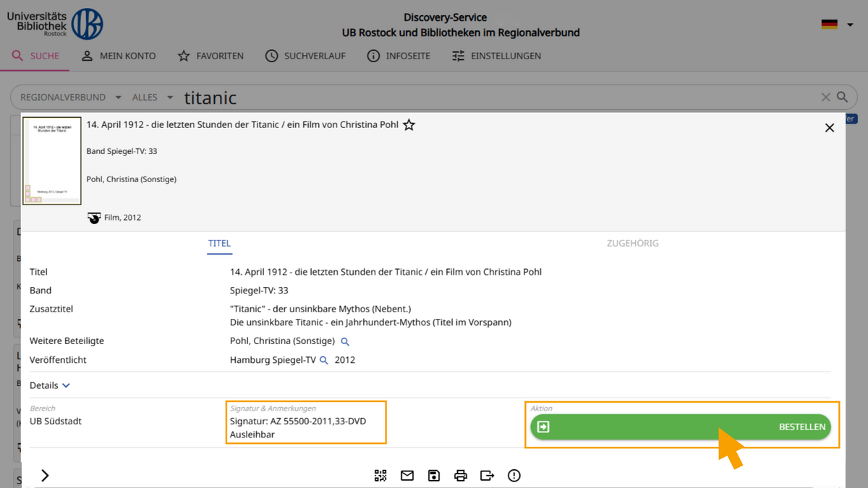Print the record with the printer icon
868x488 pixels.
[461, 475]
